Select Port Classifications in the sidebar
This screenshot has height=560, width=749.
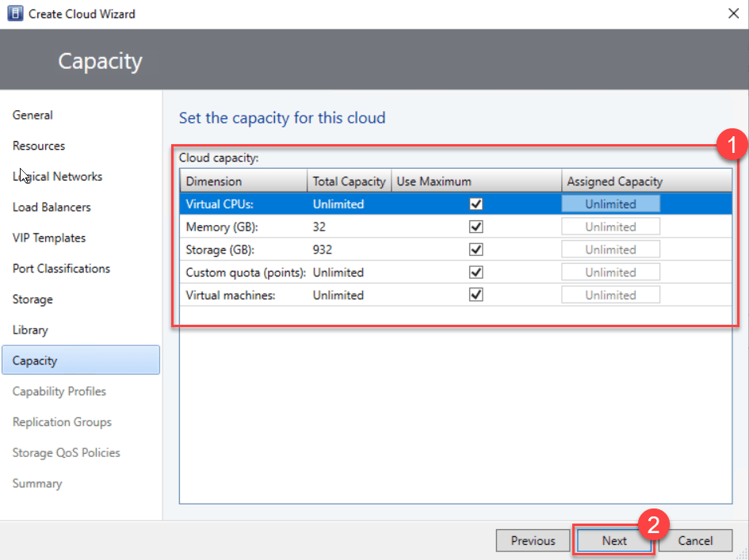coord(61,269)
